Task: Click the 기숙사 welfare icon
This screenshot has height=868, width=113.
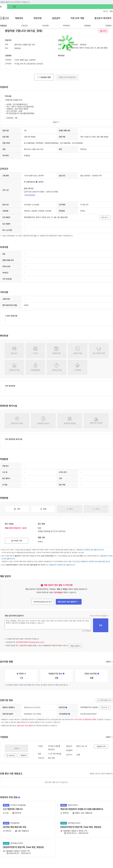Action: [x=35, y=350]
